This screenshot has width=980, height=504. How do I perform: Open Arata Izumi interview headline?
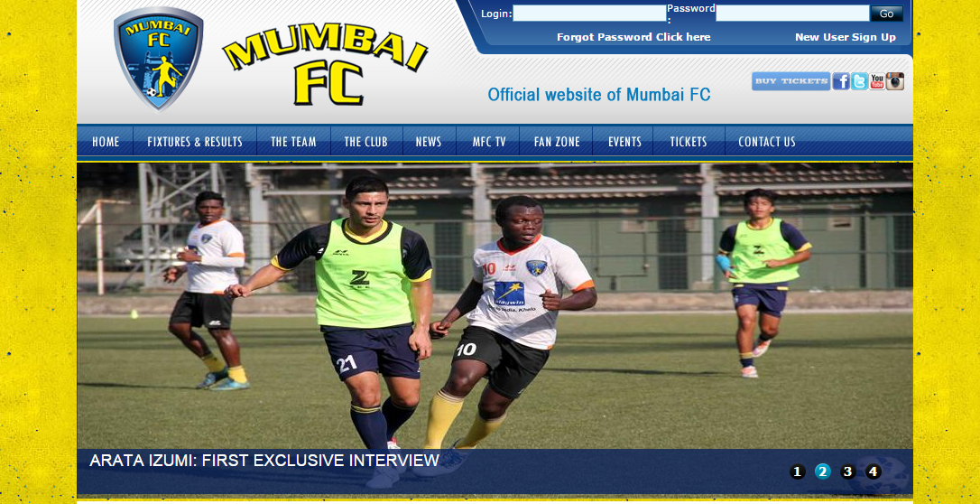264,461
